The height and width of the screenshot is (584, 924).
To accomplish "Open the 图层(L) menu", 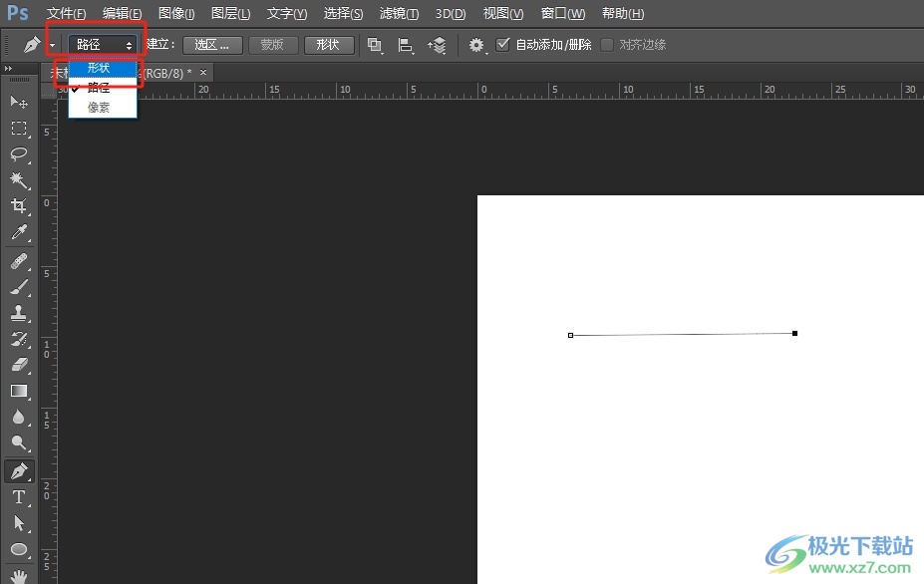I will click(x=231, y=14).
